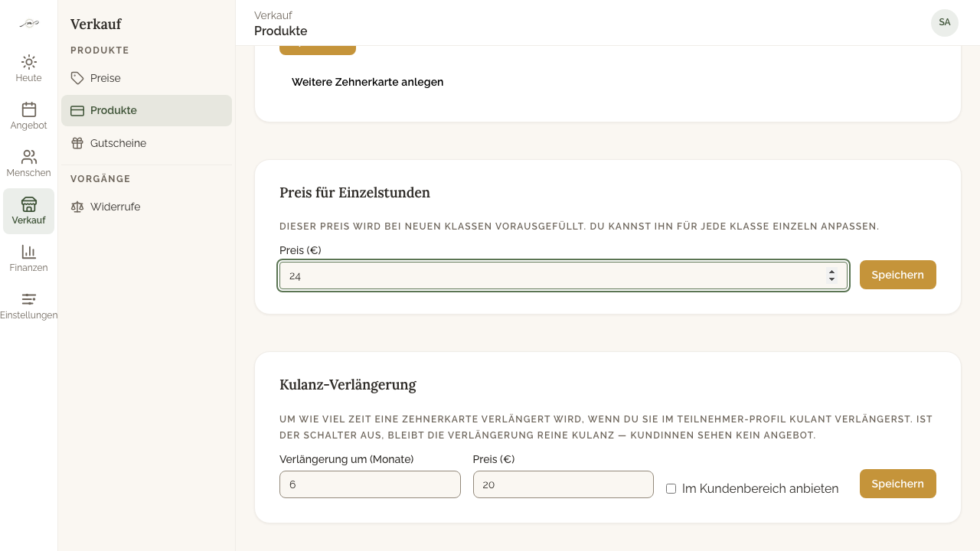Viewport: 980px width, 551px height.
Task: Tick Im Kundenbereich anbieten checkbox
Action: pos(671,488)
